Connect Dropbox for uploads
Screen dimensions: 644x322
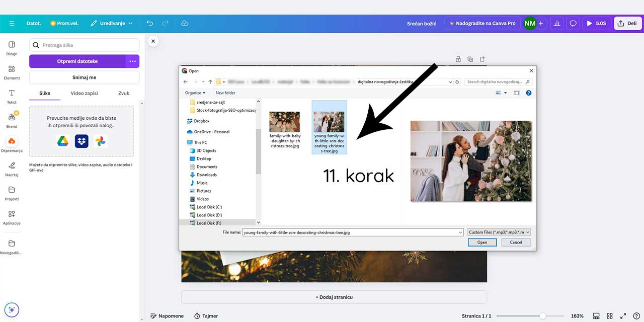[81, 141]
